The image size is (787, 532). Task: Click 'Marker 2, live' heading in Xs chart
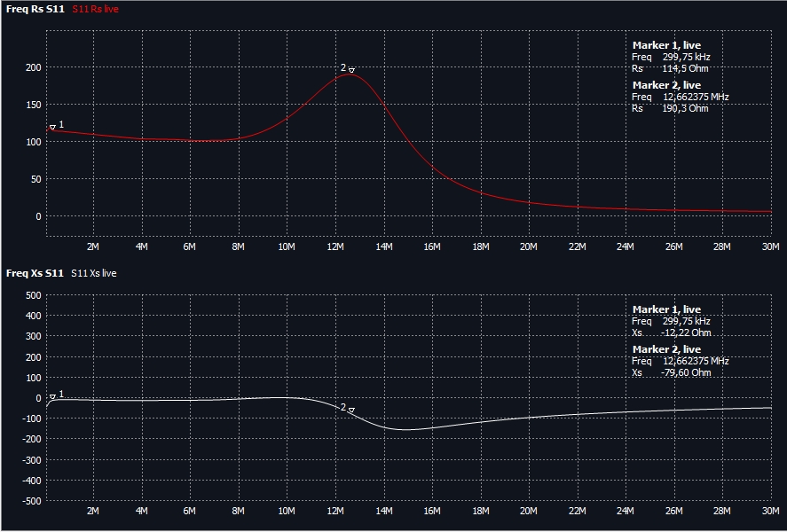(x=666, y=350)
